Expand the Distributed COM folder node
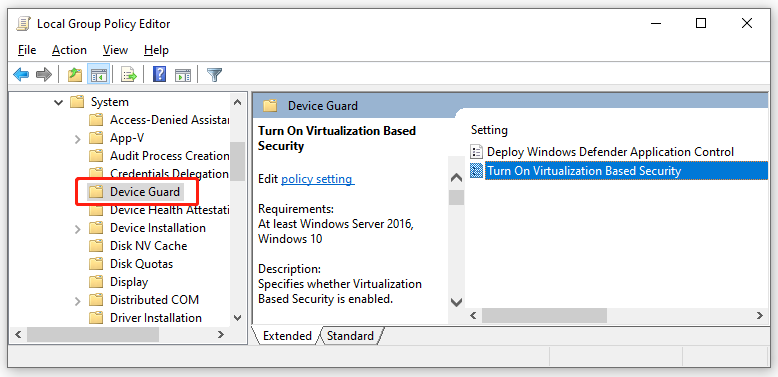Viewport: 778px width, 377px height. 77,301
